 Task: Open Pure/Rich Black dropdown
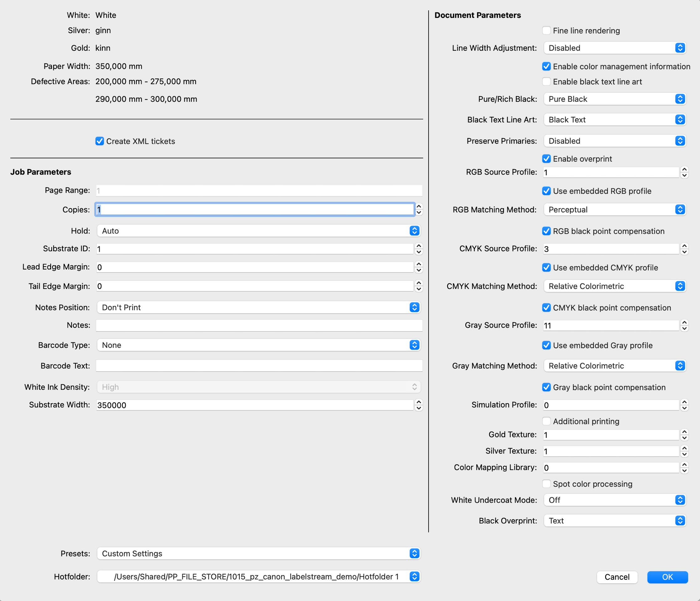click(x=614, y=99)
